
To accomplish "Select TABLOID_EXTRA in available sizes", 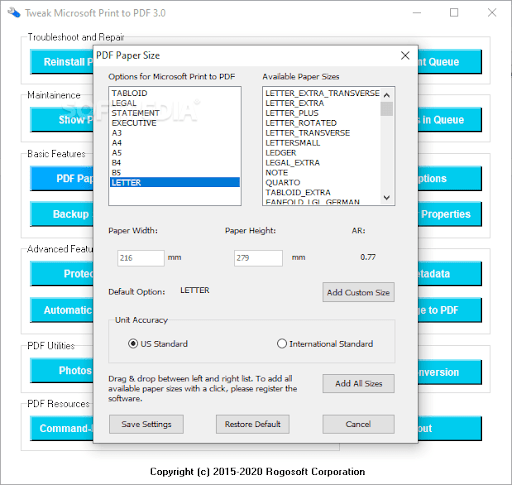I will click(322, 192).
